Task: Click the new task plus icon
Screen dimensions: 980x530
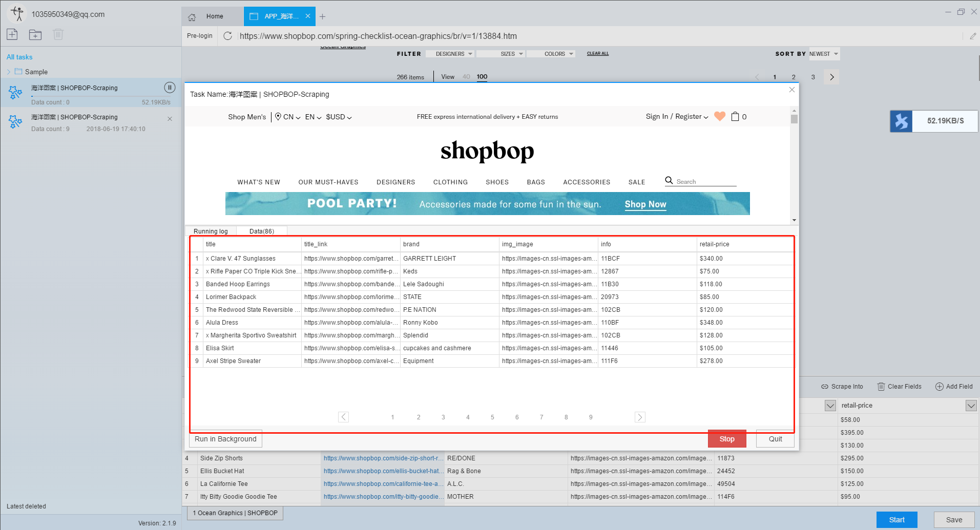Action: (12, 34)
